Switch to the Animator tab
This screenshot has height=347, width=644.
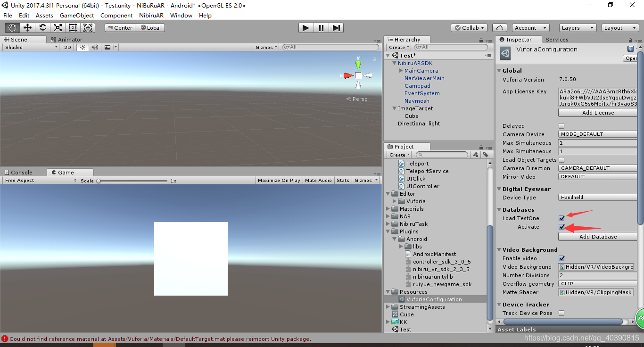coord(66,40)
